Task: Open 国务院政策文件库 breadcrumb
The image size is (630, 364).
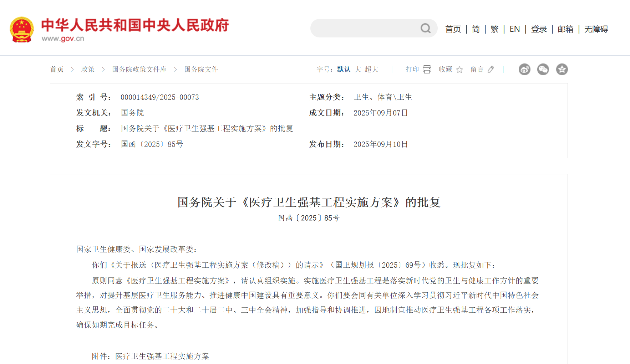Action: click(x=139, y=69)
